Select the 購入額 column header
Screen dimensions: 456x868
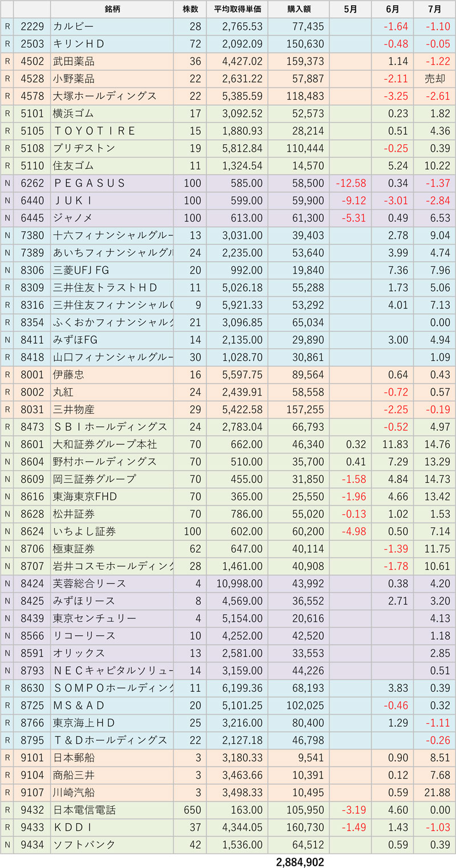298,9
